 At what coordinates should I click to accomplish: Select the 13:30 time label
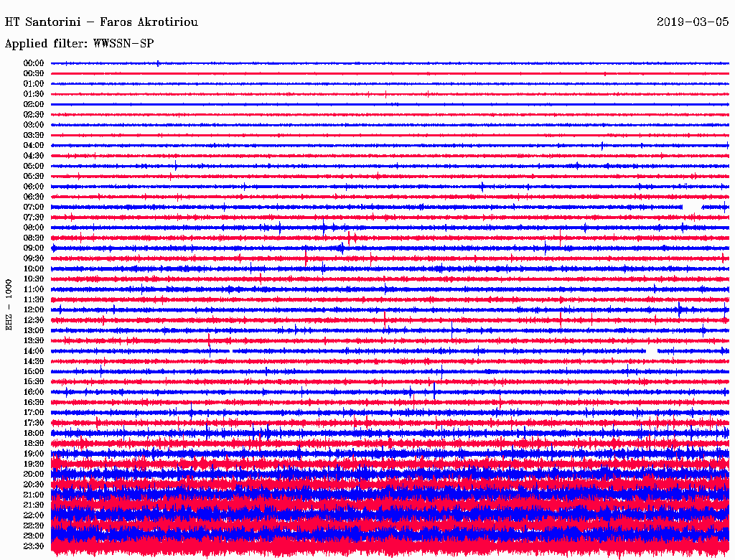(34, 341)
